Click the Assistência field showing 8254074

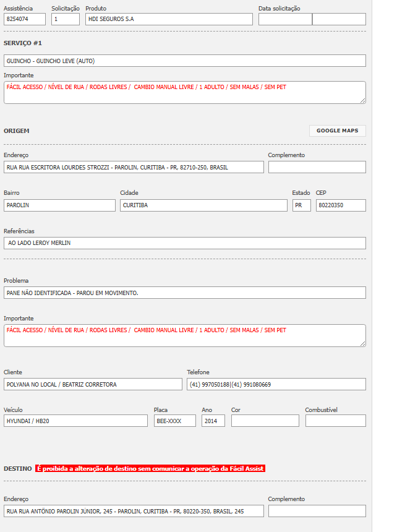click(x=25, y=19)
